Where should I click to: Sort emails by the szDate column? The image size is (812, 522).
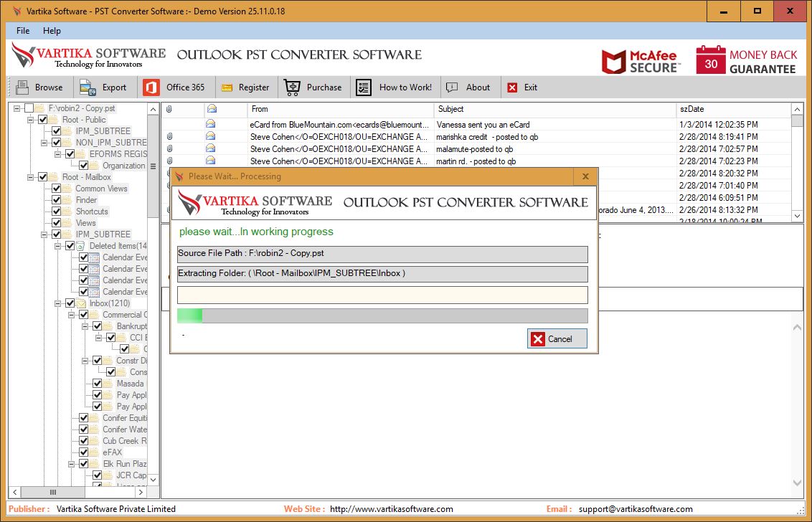[733, 109]
